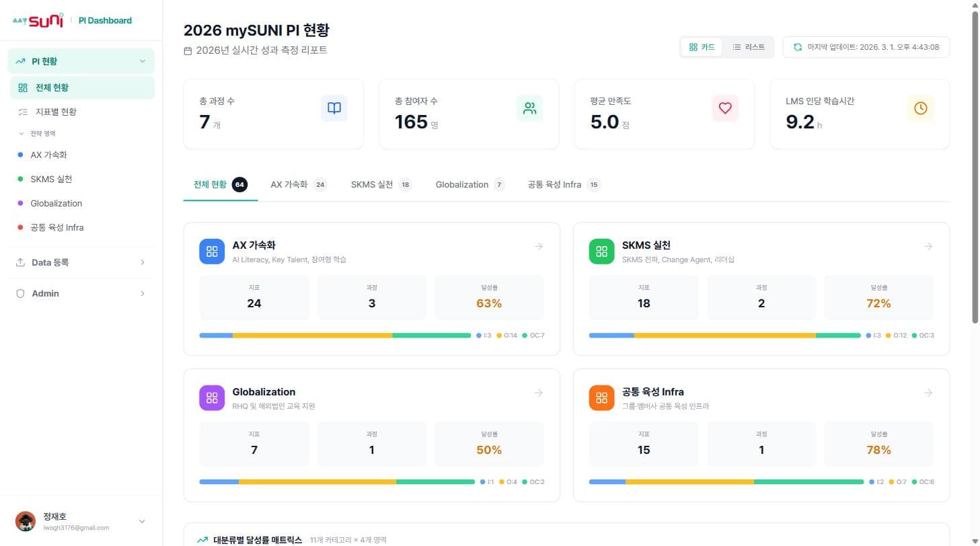This screenshot has height=546, width=980.
Task: Expand the Admin menu
Action: 142,293
